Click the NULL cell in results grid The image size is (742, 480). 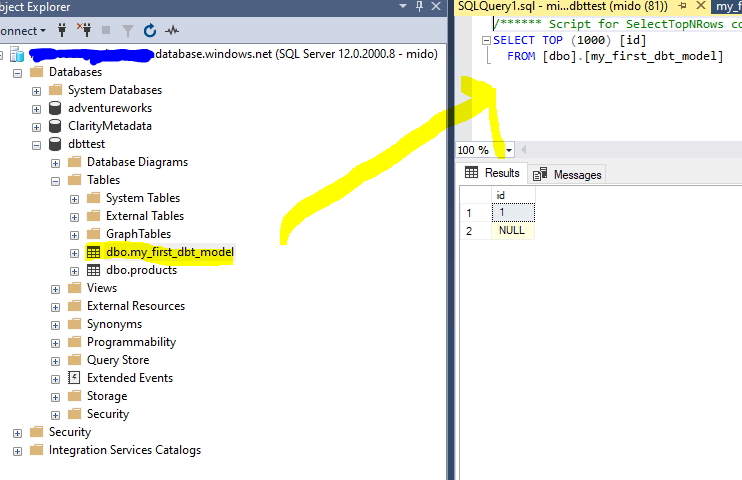[x=510, y=230]
